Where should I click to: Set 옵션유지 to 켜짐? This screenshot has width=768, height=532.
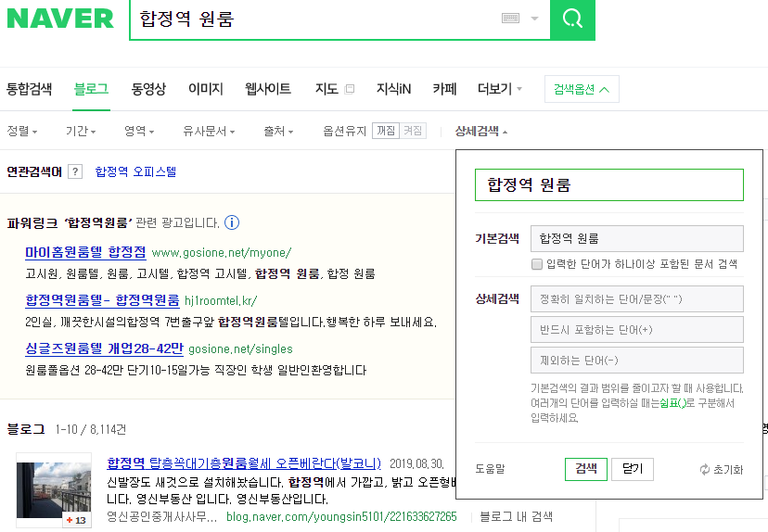point(413,131)
